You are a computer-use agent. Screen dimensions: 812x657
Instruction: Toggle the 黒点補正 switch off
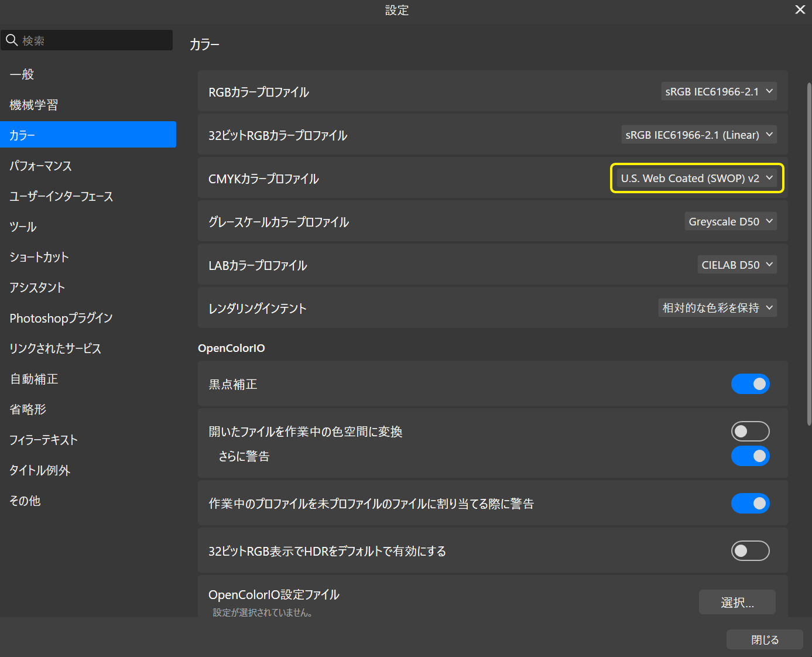click(751, 384)
